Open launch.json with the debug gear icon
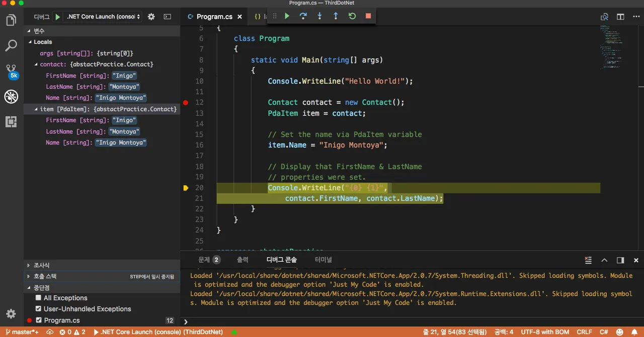 pos(151,17)
